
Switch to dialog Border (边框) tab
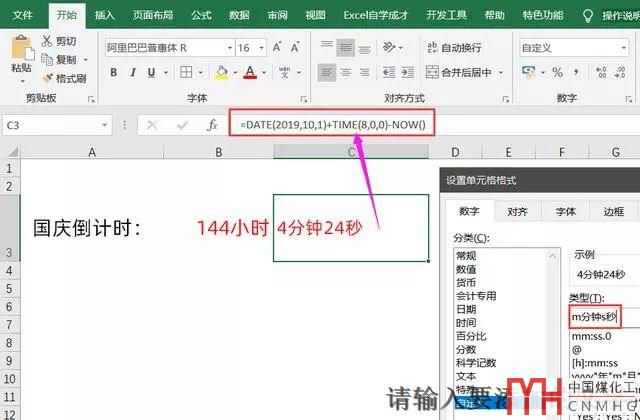point(613,211)
